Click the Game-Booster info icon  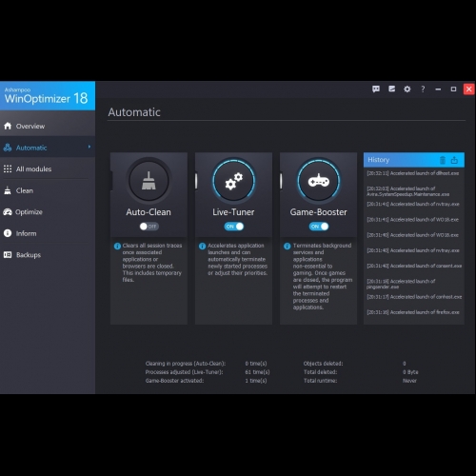[288, 246]
